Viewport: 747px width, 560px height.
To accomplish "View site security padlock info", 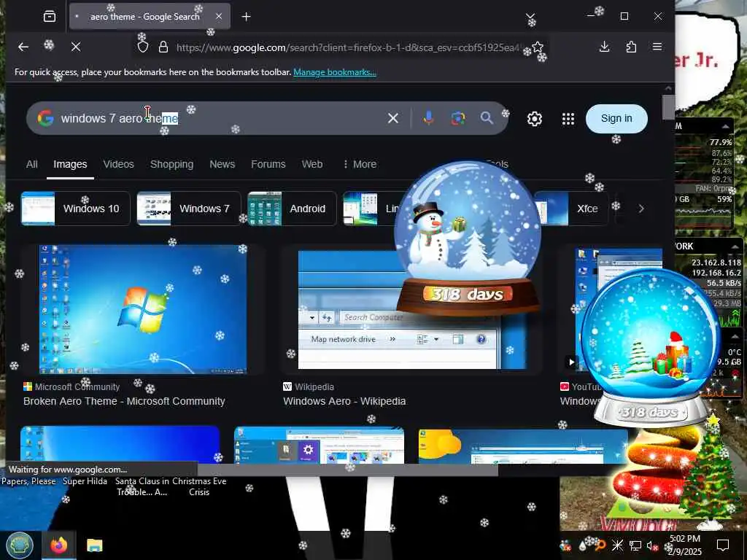I will pyautogui.click(x=163, y=47).
